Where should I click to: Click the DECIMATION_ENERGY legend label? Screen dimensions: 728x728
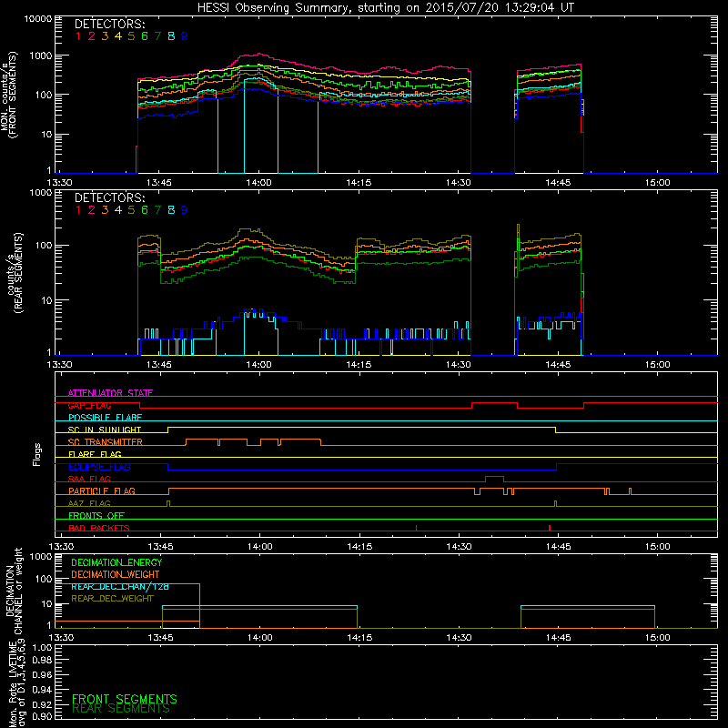pos(116,562)
